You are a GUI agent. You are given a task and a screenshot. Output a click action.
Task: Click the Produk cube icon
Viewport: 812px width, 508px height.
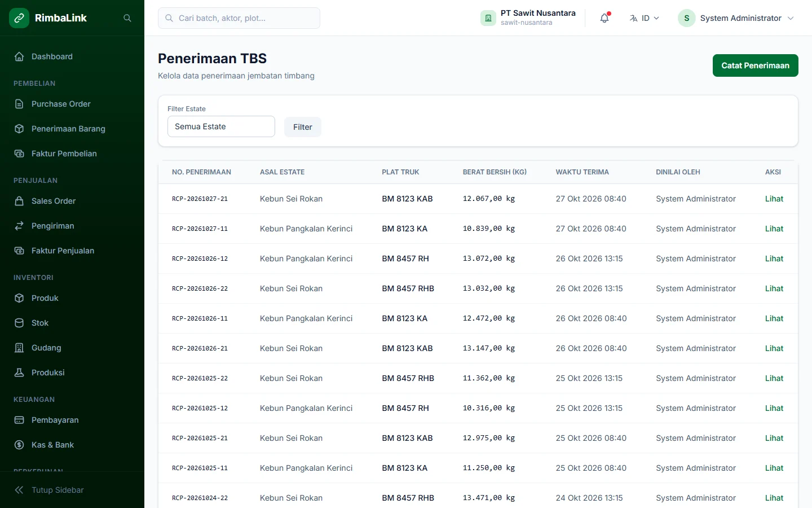coord(19,298)
